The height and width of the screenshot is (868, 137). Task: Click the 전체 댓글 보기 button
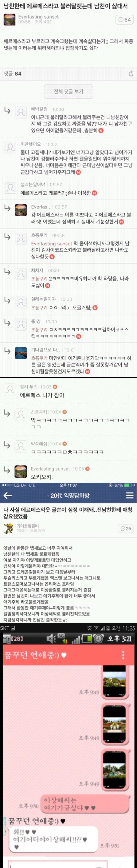[x=68, y=91]
